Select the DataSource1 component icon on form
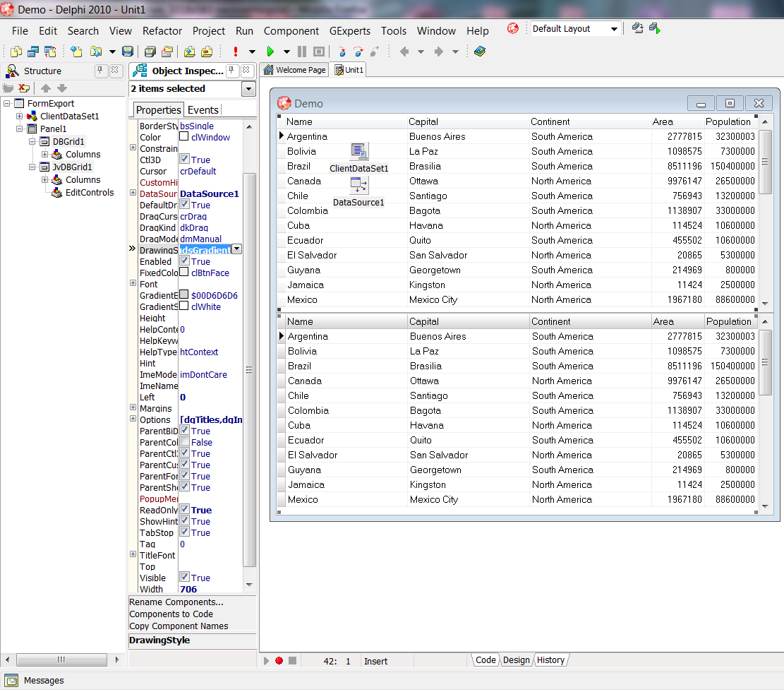 tap(358, 186)
